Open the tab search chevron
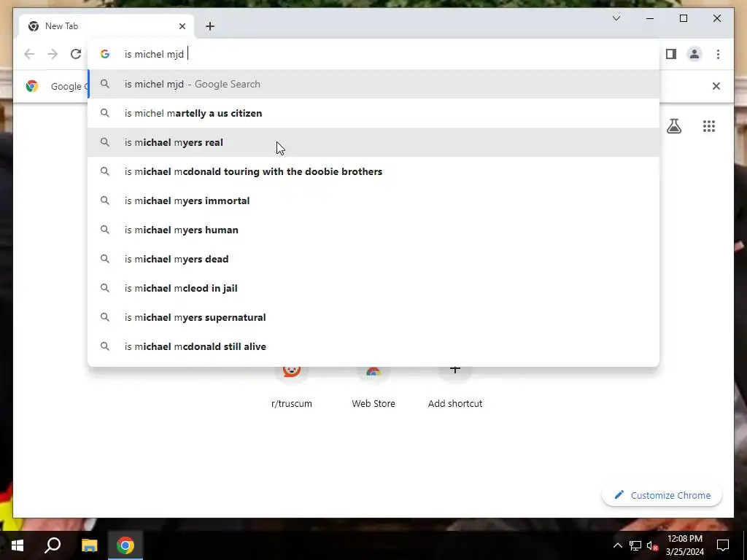Viewport: 747px width, 560px height. [616, 18]
